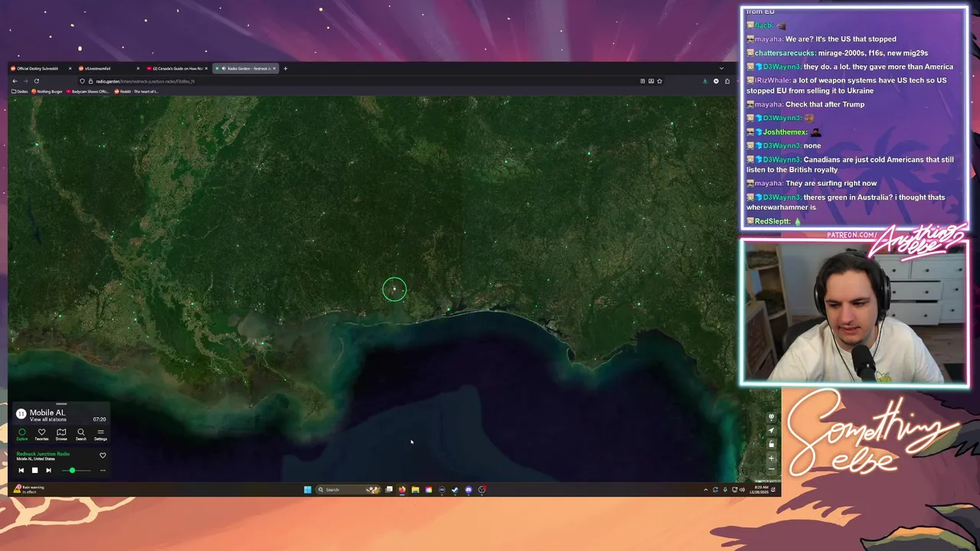The width and height of the screenshot is (980, 551).
Task: Skip to previous station
Action: click(x=21, y=471)
